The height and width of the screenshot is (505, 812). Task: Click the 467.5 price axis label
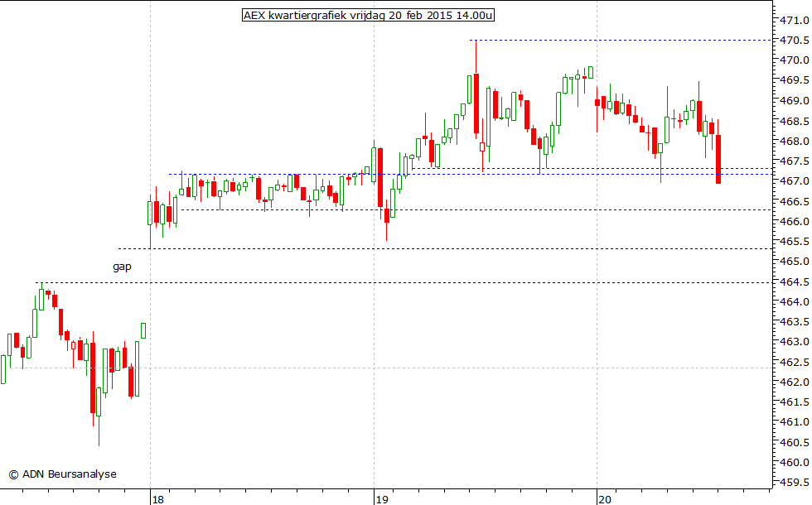[x=795, y=161]
